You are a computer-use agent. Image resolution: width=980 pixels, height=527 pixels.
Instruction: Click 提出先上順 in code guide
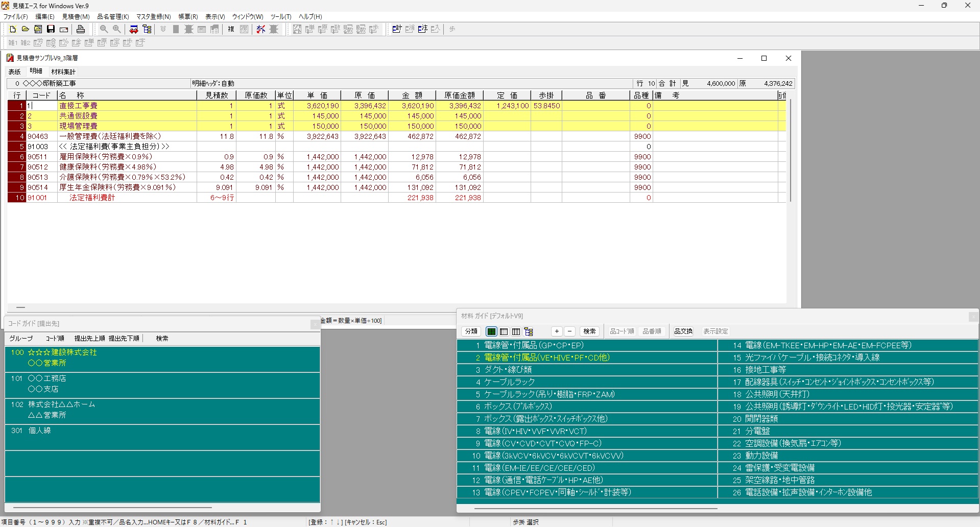point(89,339)
